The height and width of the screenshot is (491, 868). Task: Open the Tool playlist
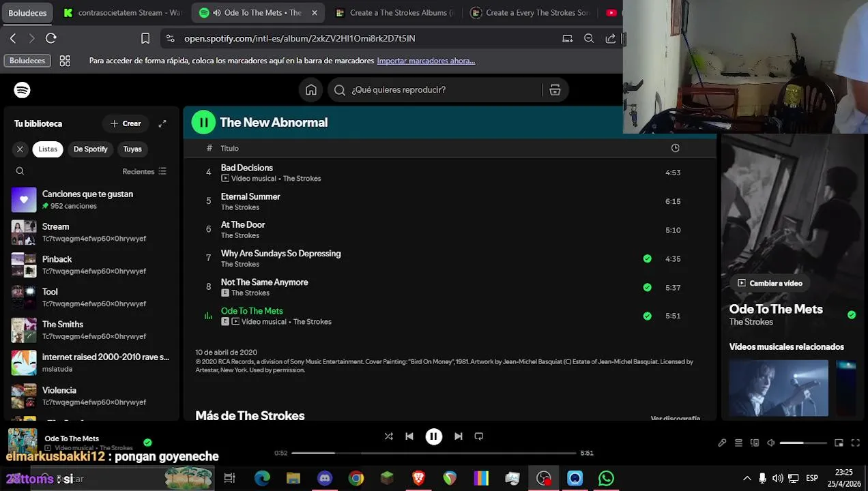point(91,297)
